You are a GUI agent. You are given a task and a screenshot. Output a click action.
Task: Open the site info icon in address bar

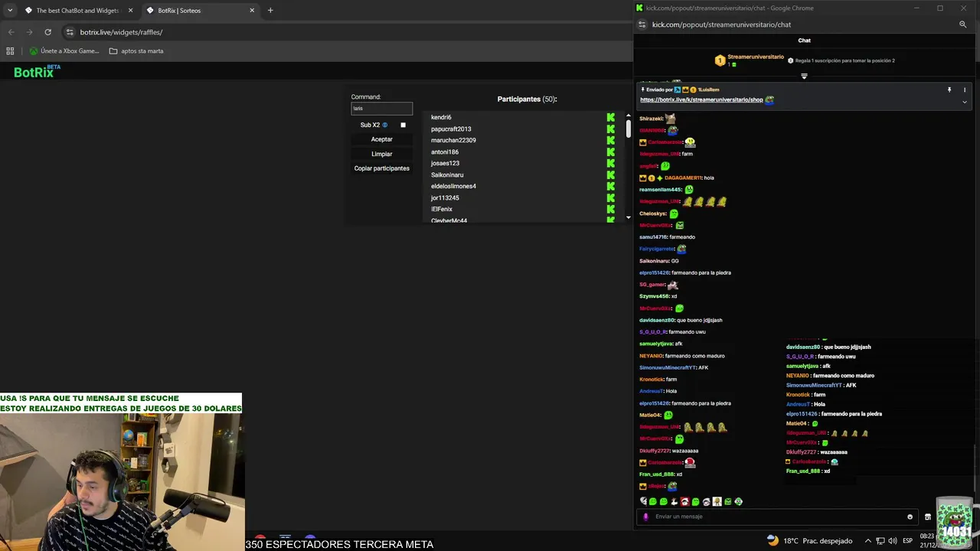(70, 32)
